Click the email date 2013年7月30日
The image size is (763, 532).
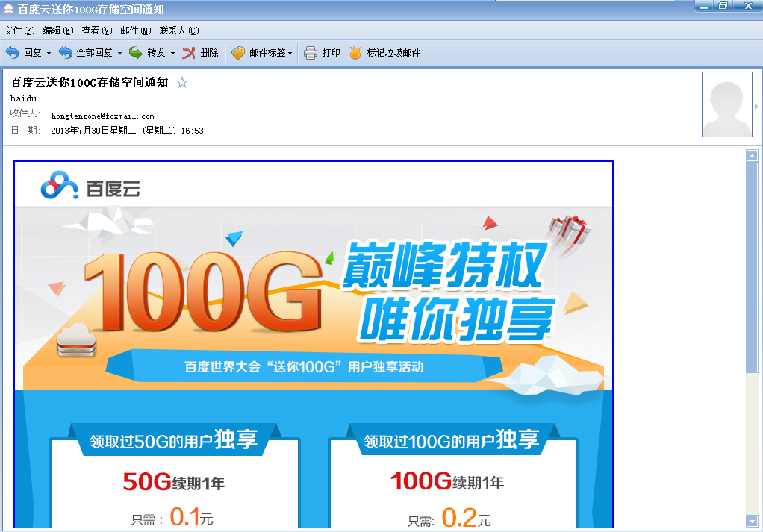coord(127,131)
